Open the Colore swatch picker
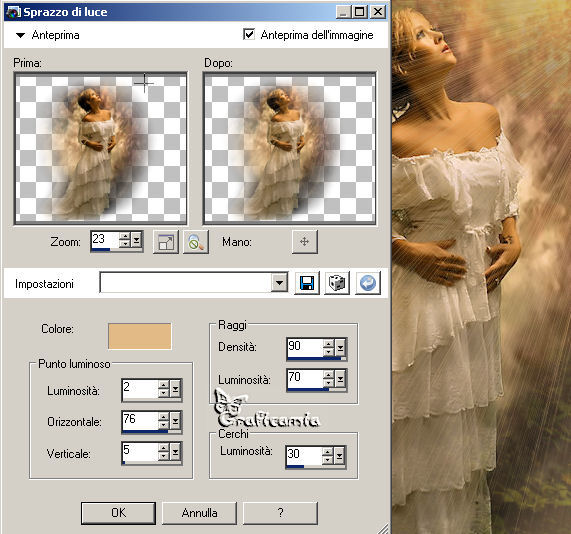Viewport: 571px width, 534px height. (139, 336)
